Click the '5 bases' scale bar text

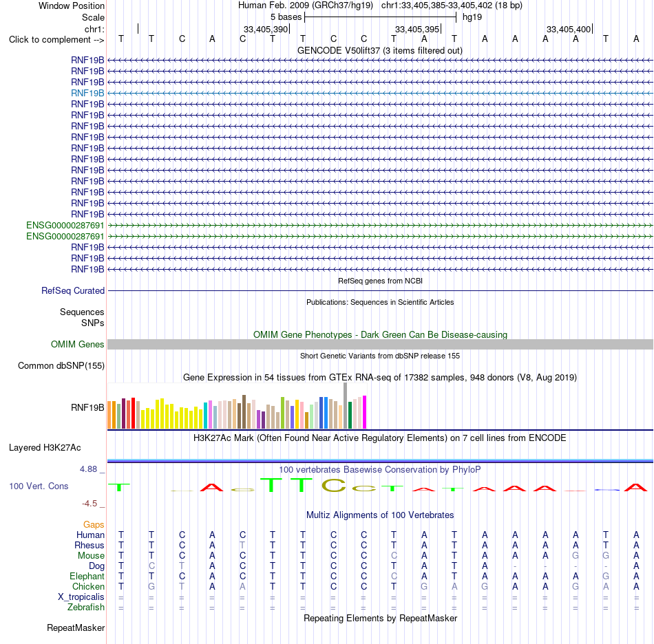(x=286, y=17)
